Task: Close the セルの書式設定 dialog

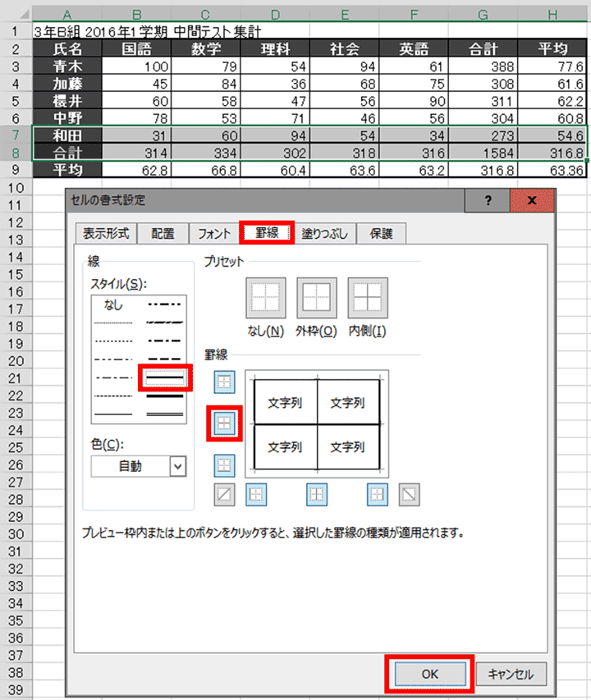Action: pyautogui.click(x=532, y=200)
